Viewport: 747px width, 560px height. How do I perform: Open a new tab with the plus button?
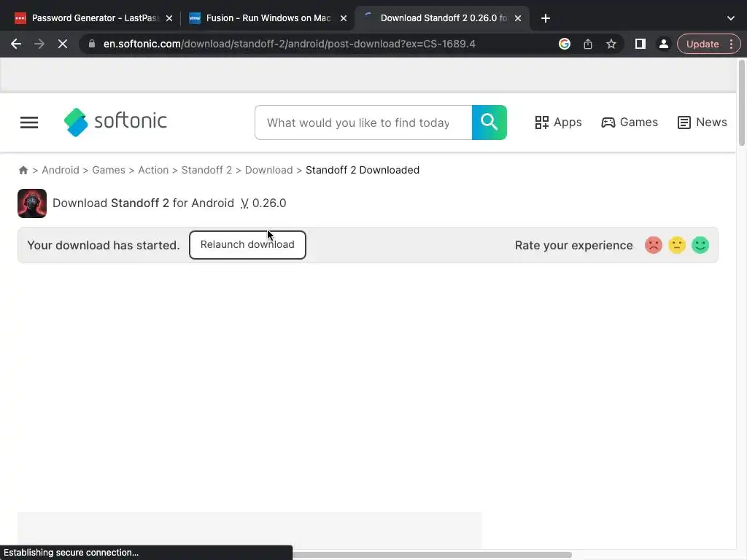point(546,18)
